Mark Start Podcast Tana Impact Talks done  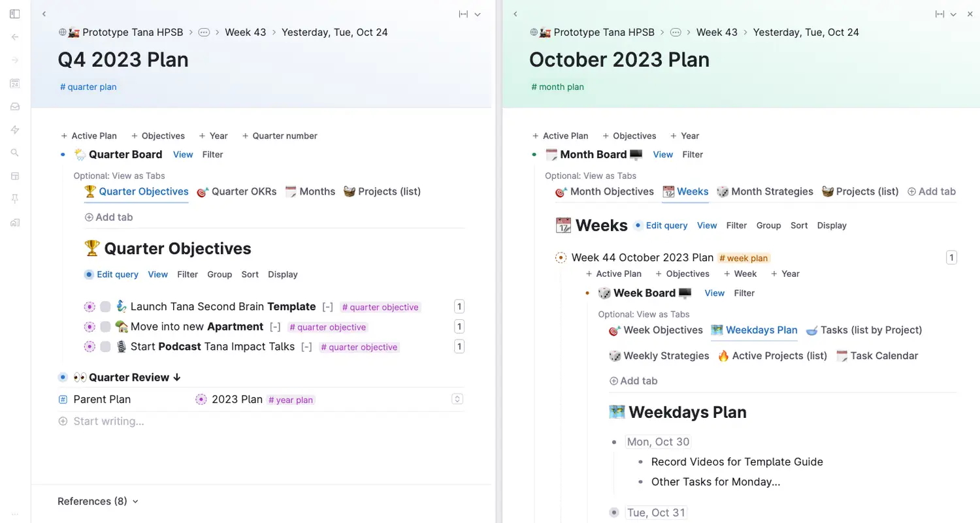(x=106, y=347)
